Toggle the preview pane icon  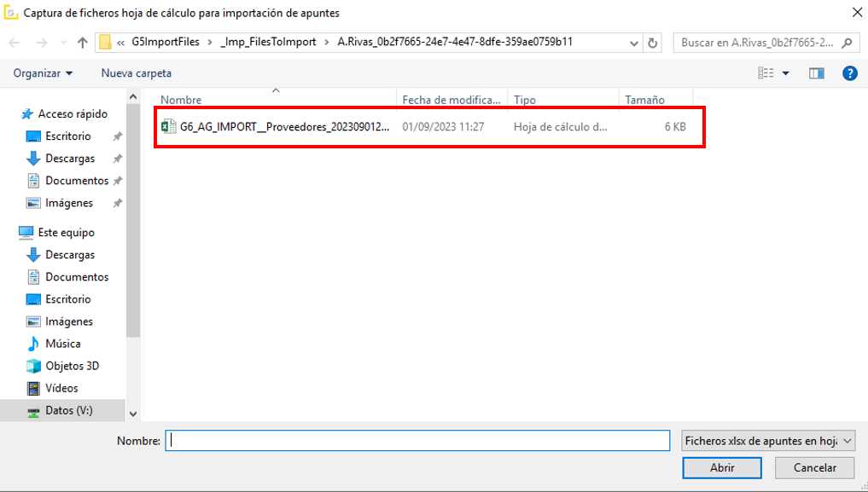click(x=817, y=73)
